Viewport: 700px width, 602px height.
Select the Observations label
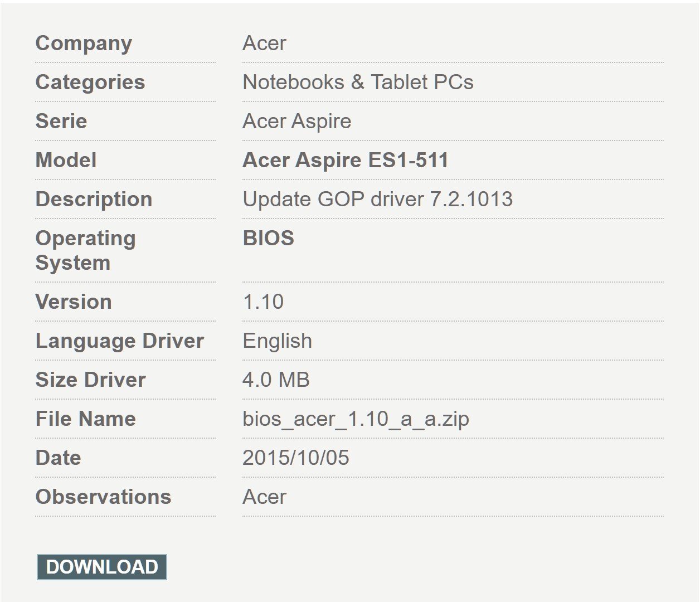[103, 497]
